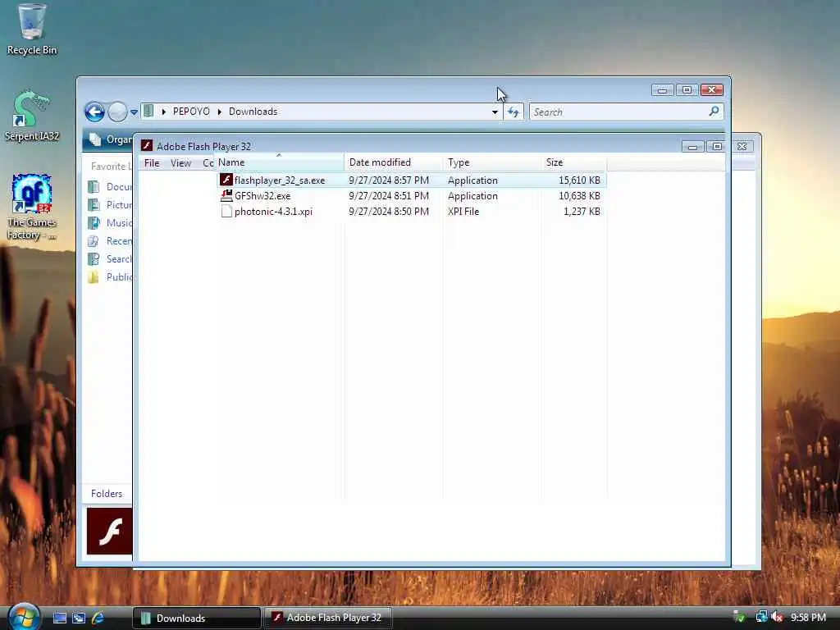
Task: Click the Documents folder icon in the sidebar
Action: point(94,187)
